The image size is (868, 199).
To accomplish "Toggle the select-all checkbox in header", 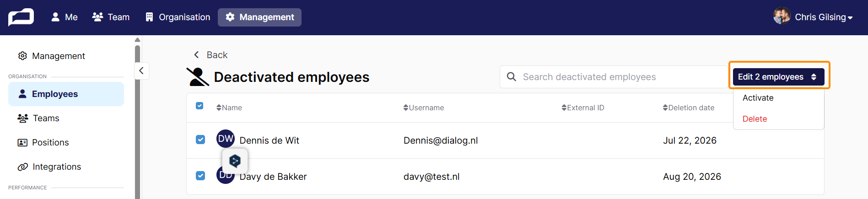I will [199, 106].
